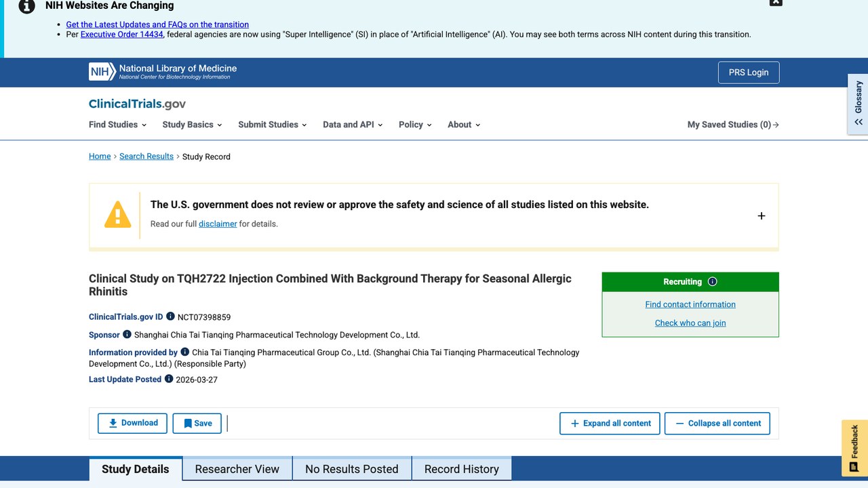Open the Find Studies dropdown menu

point(118,125)
